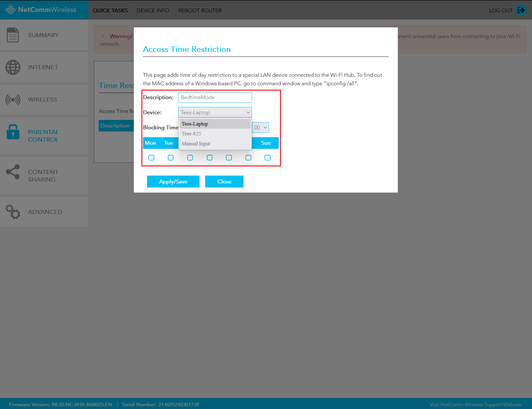
Task: Open Content Sharing via the share icon
Action: click(13, 172)
